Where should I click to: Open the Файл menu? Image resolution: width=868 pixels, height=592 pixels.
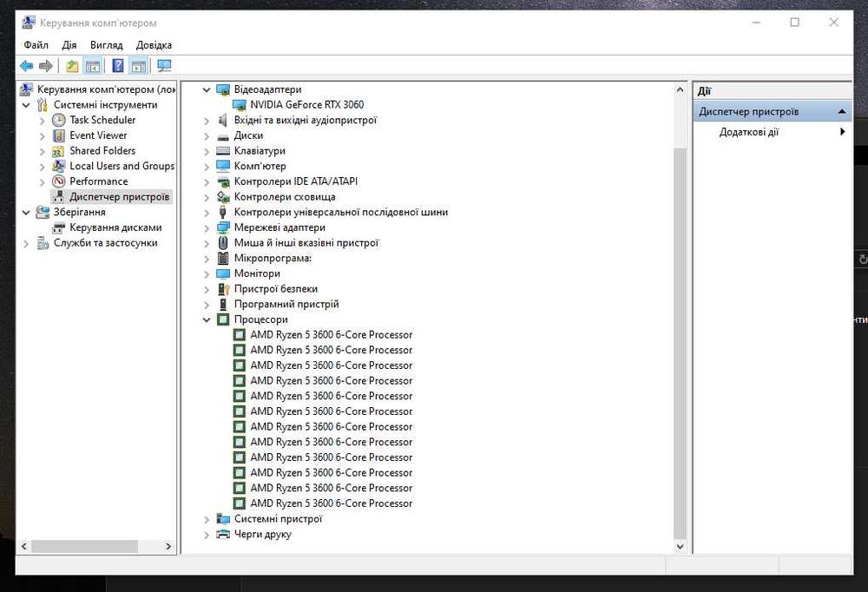click(36, 45)
